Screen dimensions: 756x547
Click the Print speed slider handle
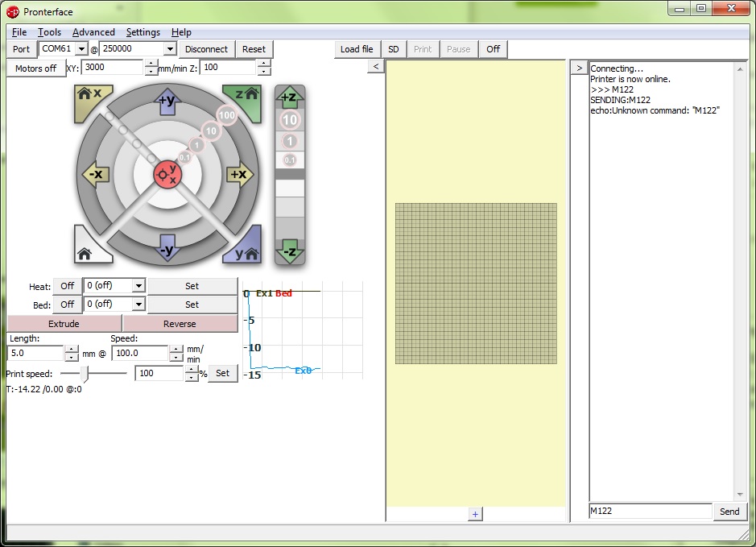(x=85, y=374)
